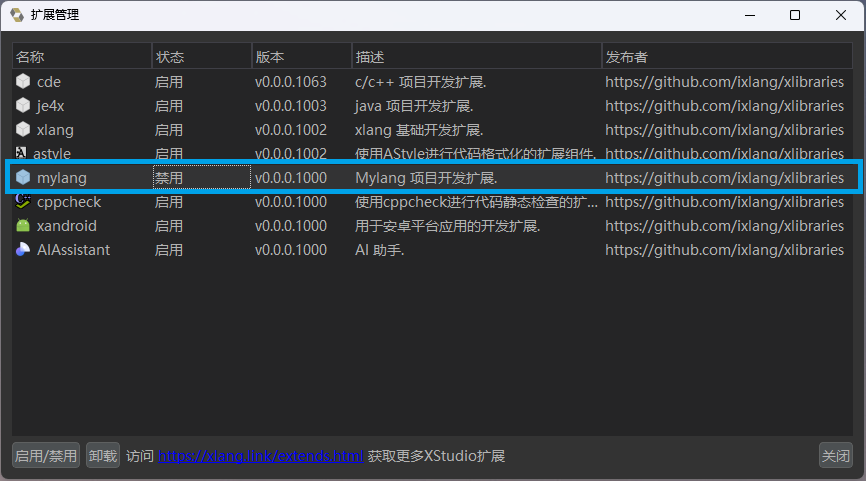Screen dimensions: 866x481
Task: Select the astyle extension name
Action: coord(52,154)
